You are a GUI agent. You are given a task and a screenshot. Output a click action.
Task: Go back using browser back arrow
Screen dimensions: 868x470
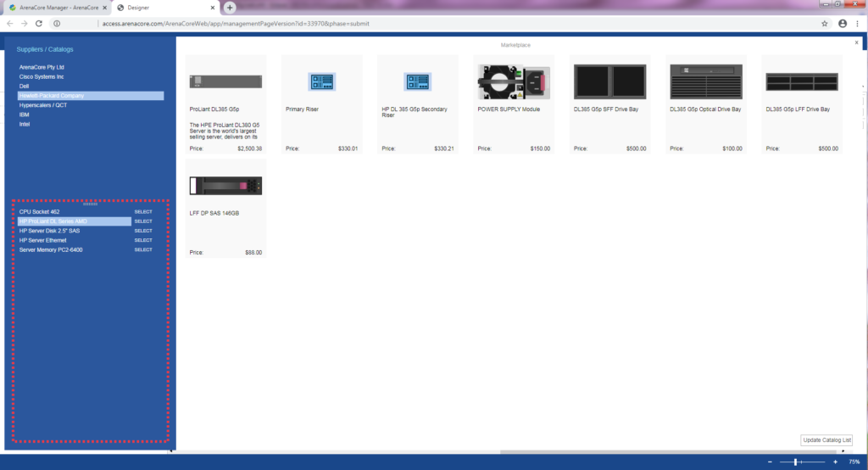pyautogui.click(x=9, y=23)
